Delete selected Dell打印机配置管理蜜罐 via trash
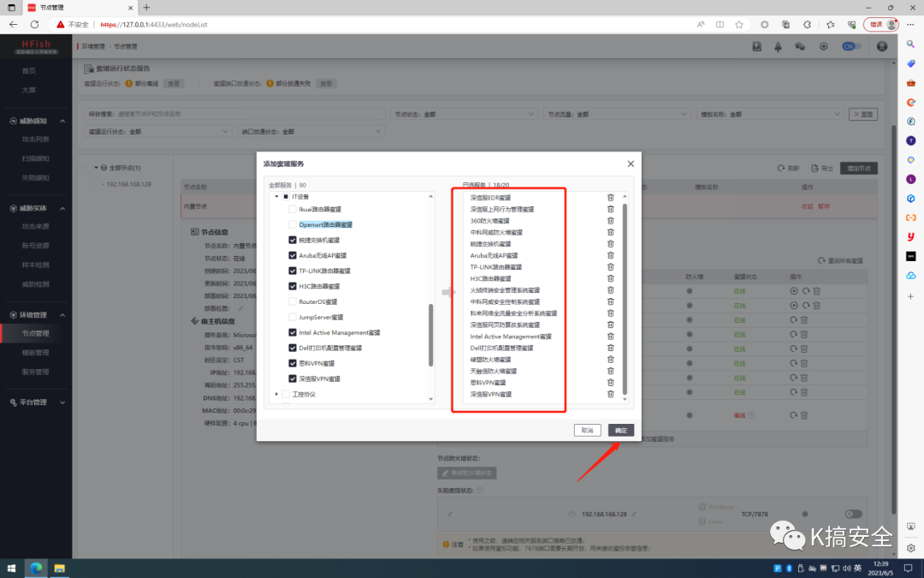Viewport: 924px width, 578px height. (611, 348)
